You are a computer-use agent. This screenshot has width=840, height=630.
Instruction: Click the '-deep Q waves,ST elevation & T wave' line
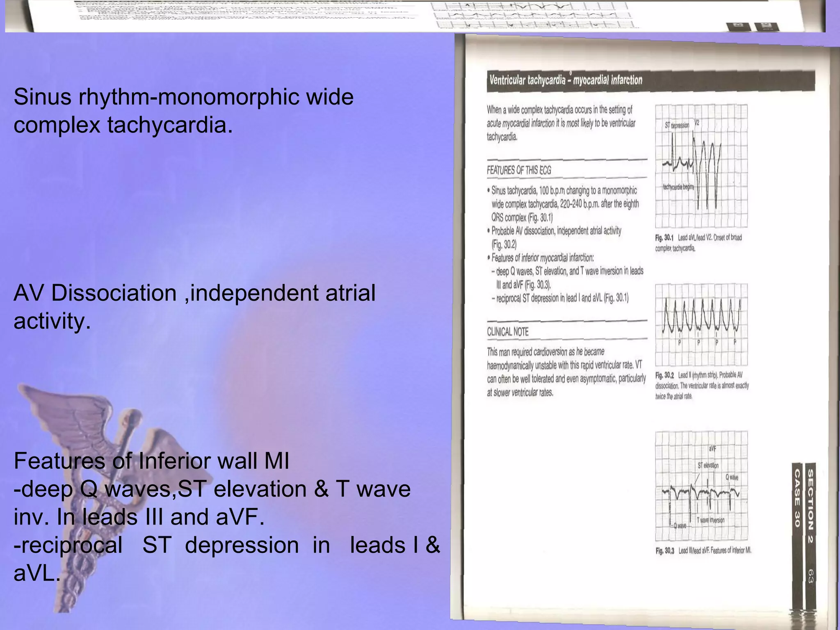pyautogui.click(x=212, y=489)
